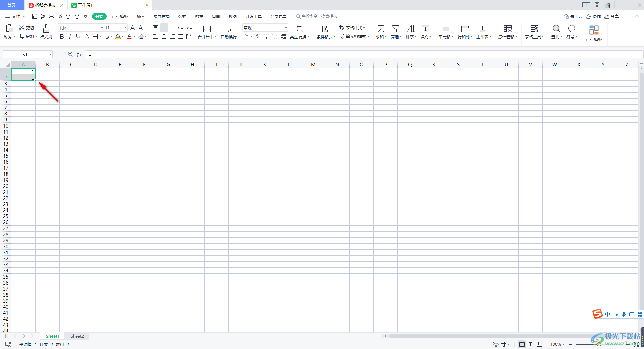Click the zoom magnifier icon beside fx

(x=70, y=54)
